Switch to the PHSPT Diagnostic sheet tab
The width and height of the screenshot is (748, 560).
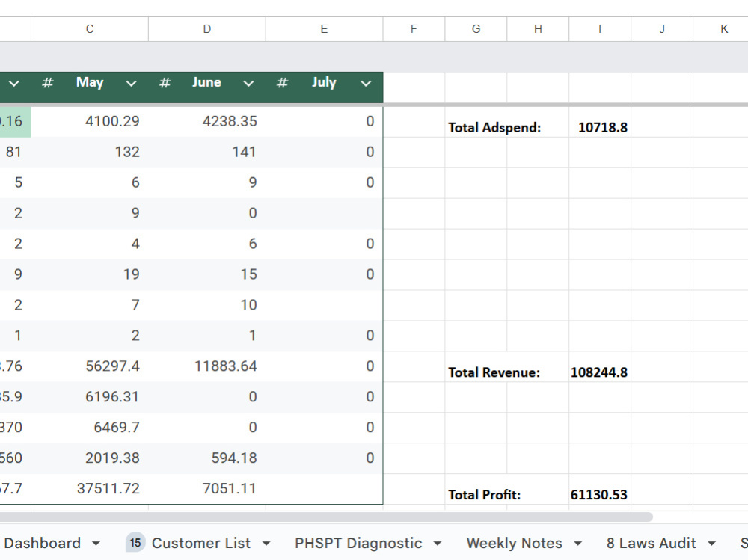[358, 543]
